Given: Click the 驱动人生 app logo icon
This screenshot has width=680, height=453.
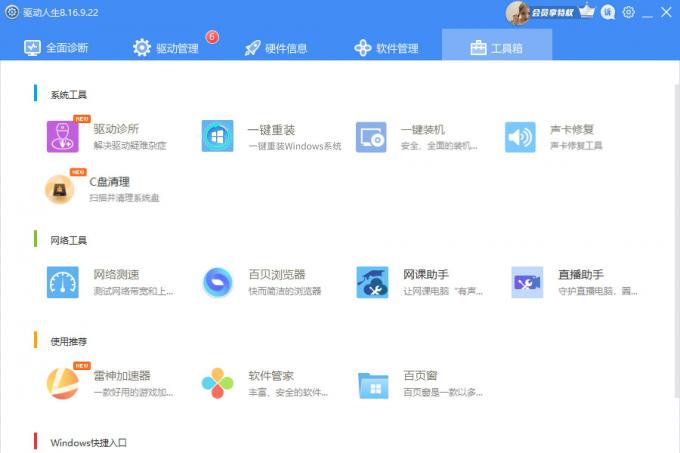Looking at the screenshot, I should pos(12,12).
